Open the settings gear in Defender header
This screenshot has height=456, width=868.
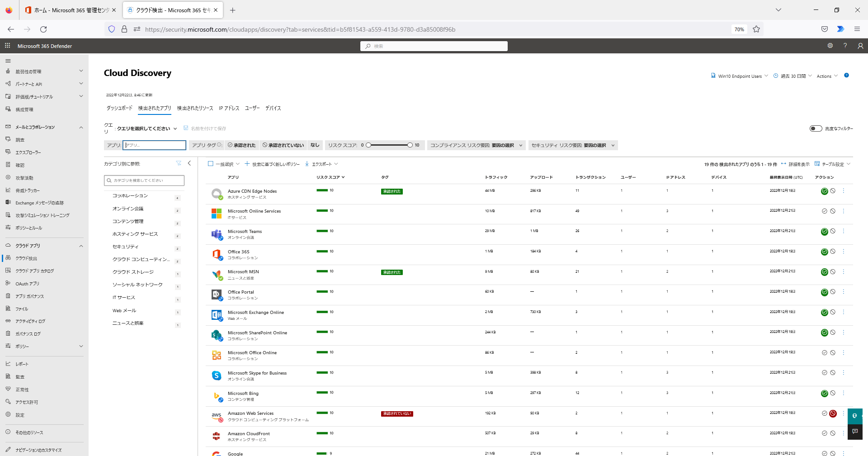(x=830, y=46)
